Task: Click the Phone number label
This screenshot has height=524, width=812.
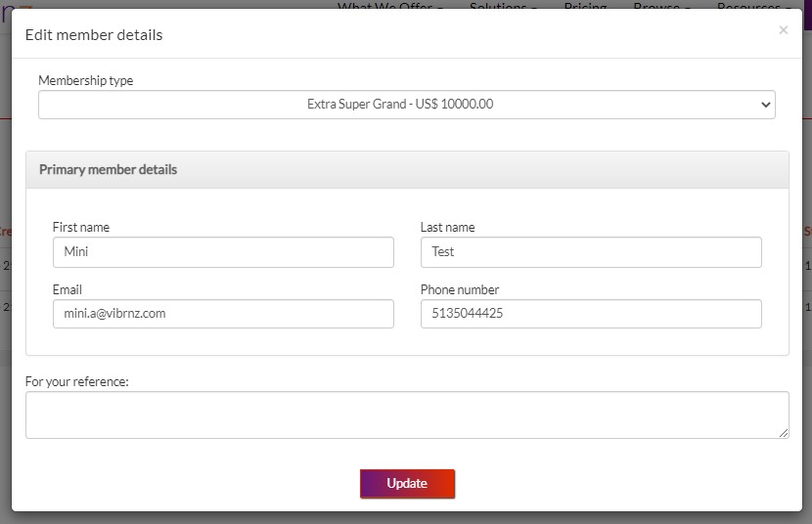Action: click(x=460, y=289)
